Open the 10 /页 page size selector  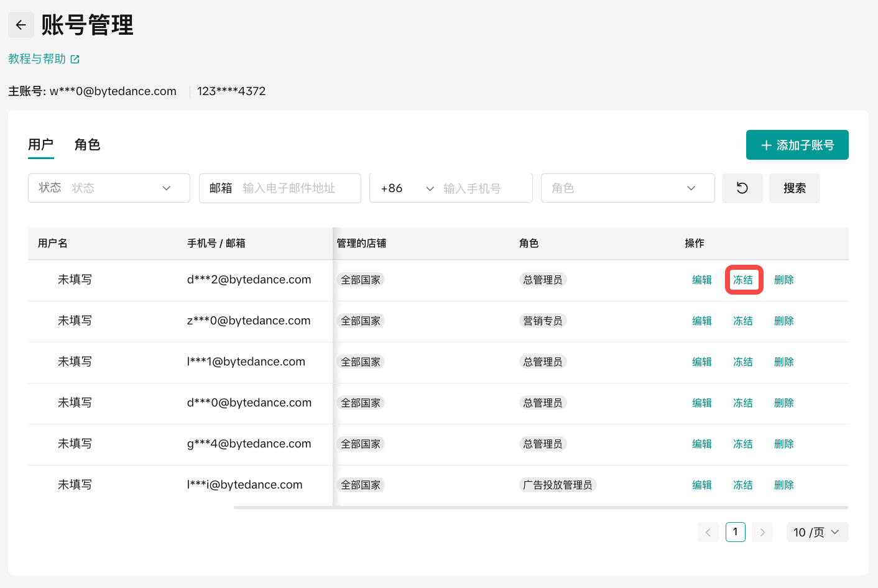tap(816, 532)
